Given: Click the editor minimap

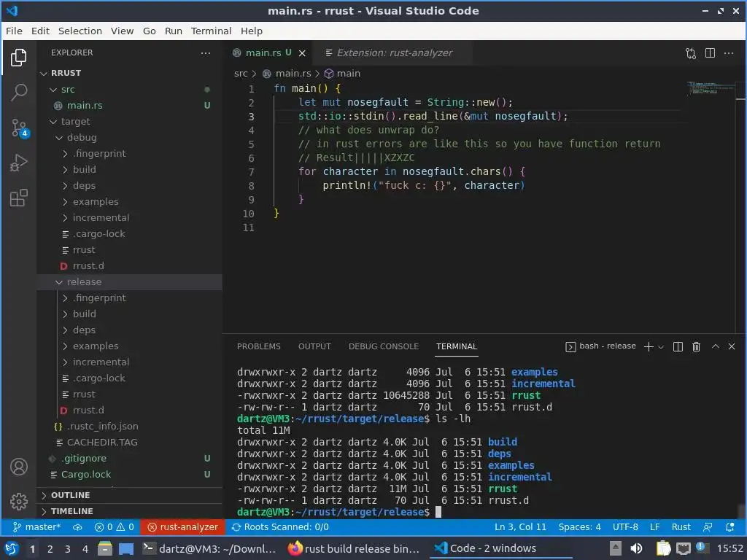Looking at the screenshot, I should [711, 87].
